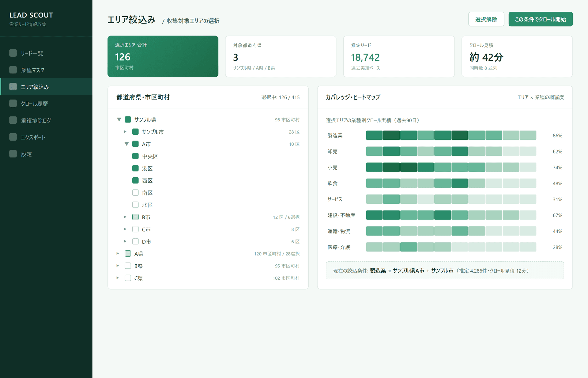This screenshot has height=378, width=588.
Task: Click the エクスポート sidebar icon
Action: [13, 137]
